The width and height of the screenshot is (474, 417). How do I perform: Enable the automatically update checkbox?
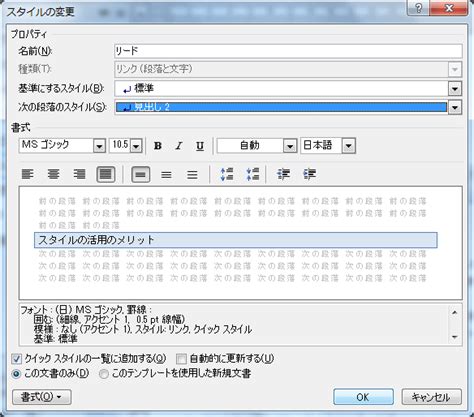coord(181,359)
